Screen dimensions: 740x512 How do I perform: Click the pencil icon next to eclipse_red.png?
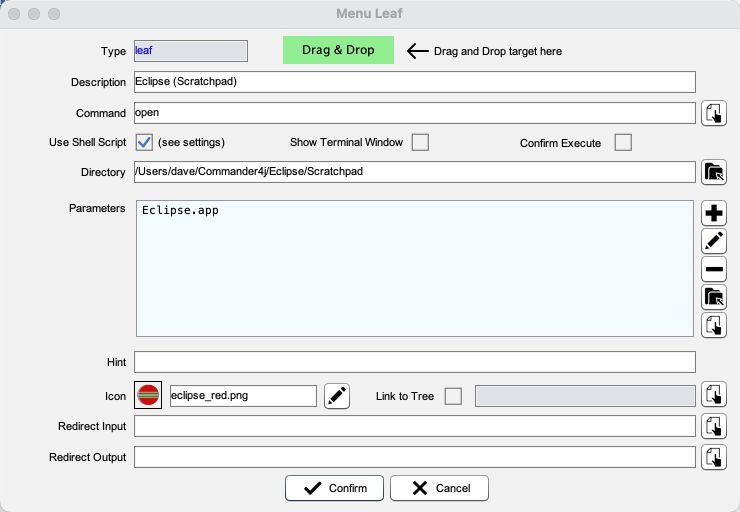pos(338,396)
